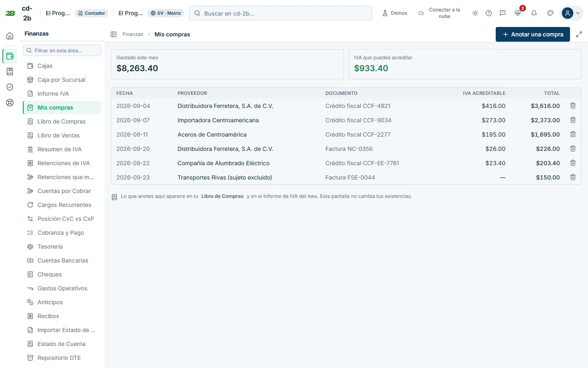588x368 pixels.
Task: Open the help question mark icon
Action: click(x=489, y=13)
